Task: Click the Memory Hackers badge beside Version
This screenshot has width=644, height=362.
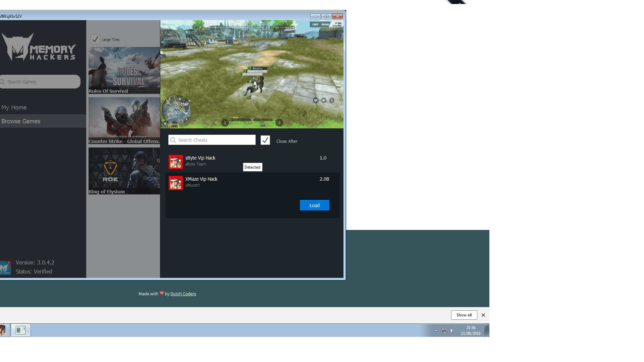Action: [6, 268]
